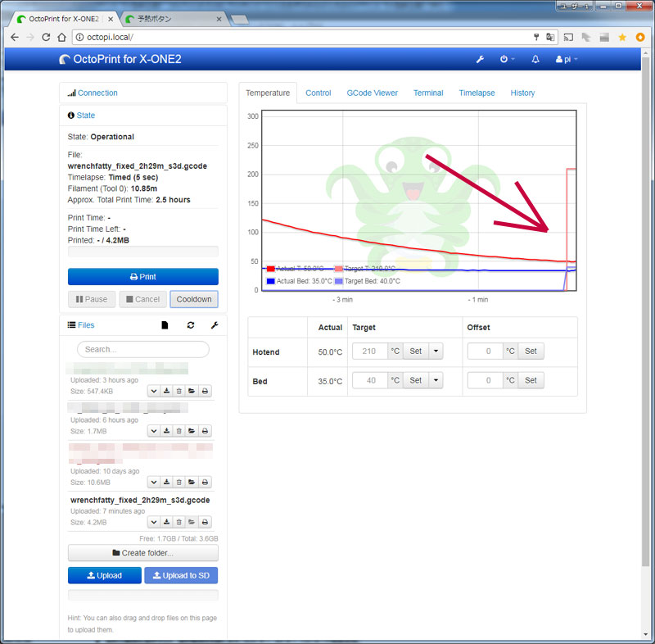The image size is (655, 644).
Task: Set the Bed target temperature
Action: pos(415,380)
